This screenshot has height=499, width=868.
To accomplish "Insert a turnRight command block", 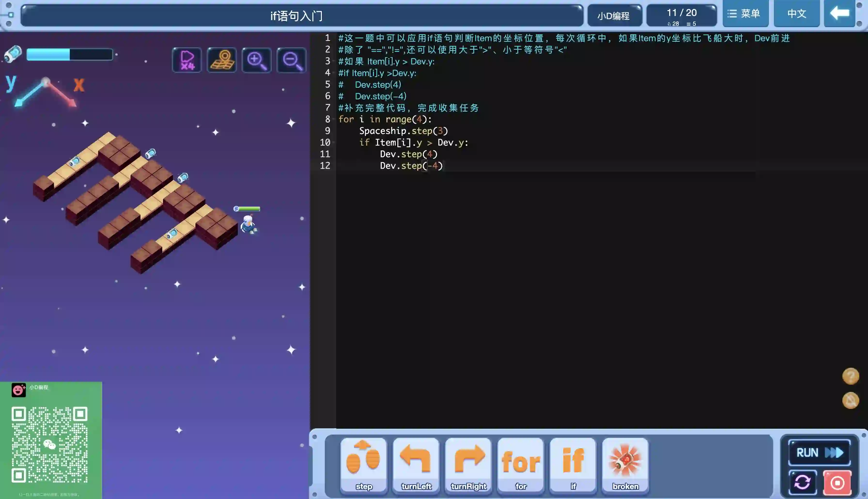I will click(x=468, y=465).
